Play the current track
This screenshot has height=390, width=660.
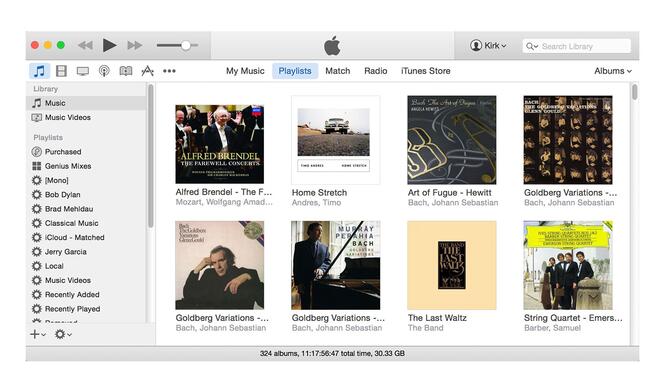(109, 45)
